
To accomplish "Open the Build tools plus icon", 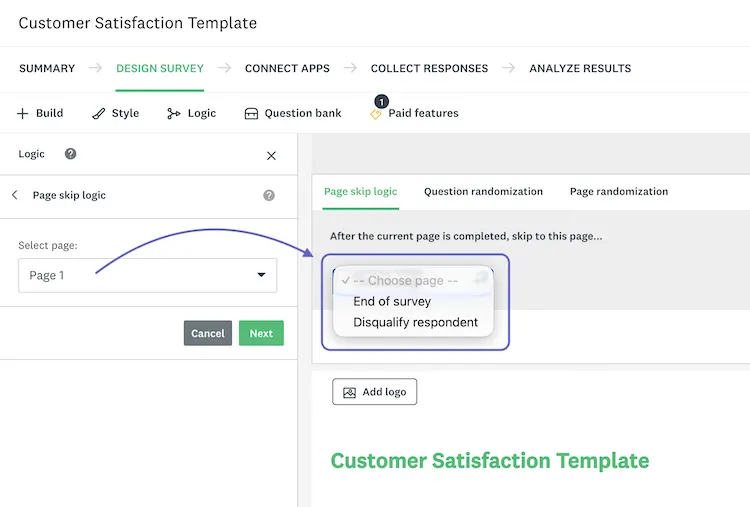I will click(22, 113).
